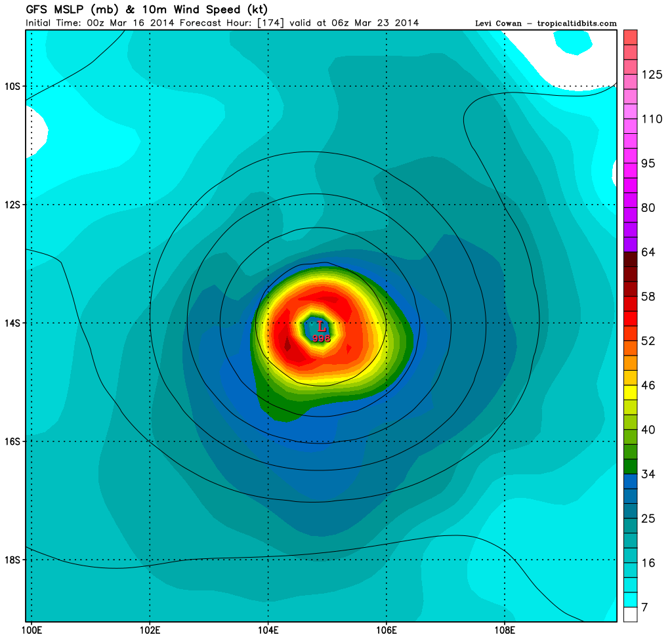Click the red L low-pressure marker
The image size is (672, 639).
click(321, 326)
